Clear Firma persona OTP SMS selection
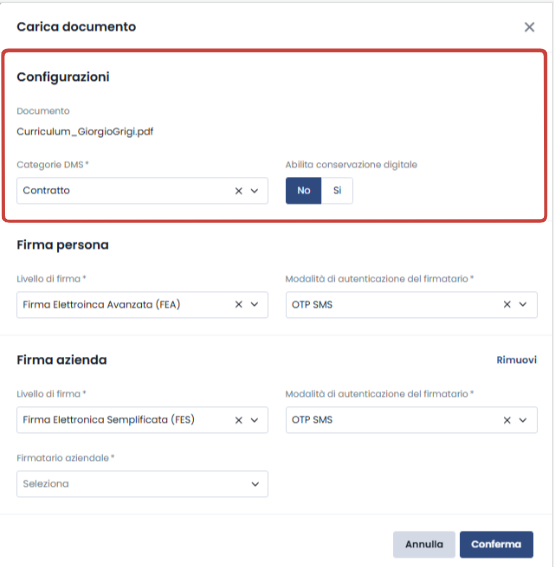The height and width of the screenshot is (567, 554). pos(507,304)
